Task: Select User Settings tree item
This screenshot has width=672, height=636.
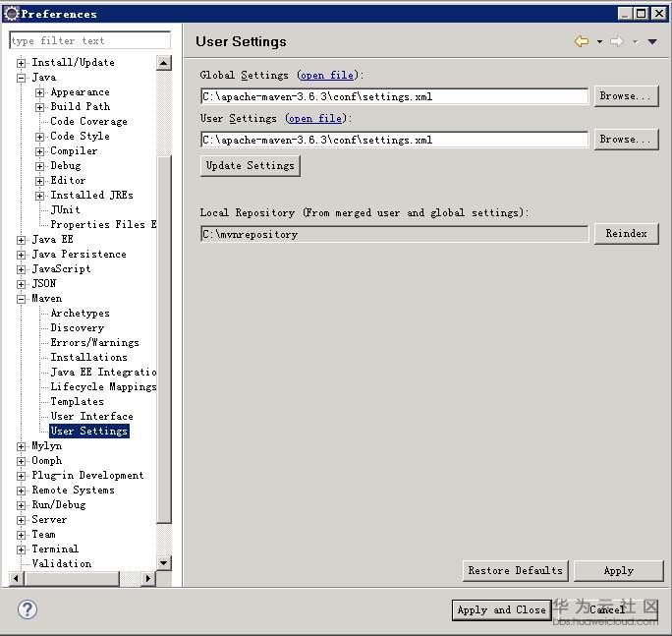Action: (x=89, y=431)
